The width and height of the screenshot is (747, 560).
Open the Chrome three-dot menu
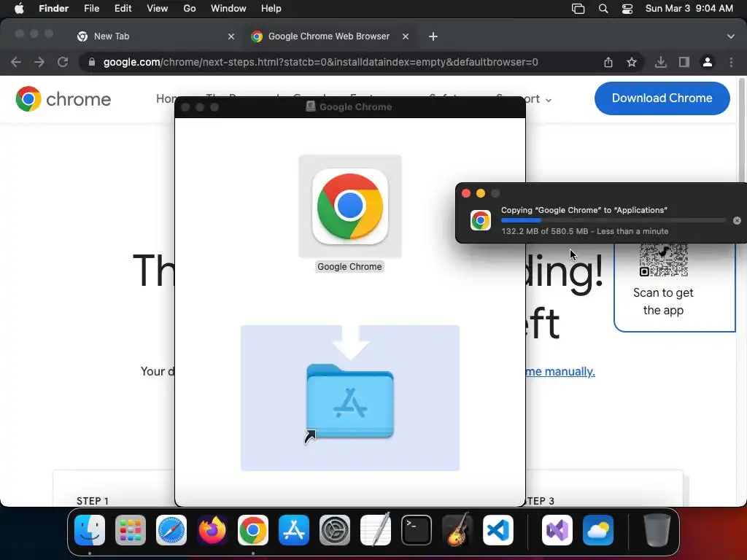point(731,63)
